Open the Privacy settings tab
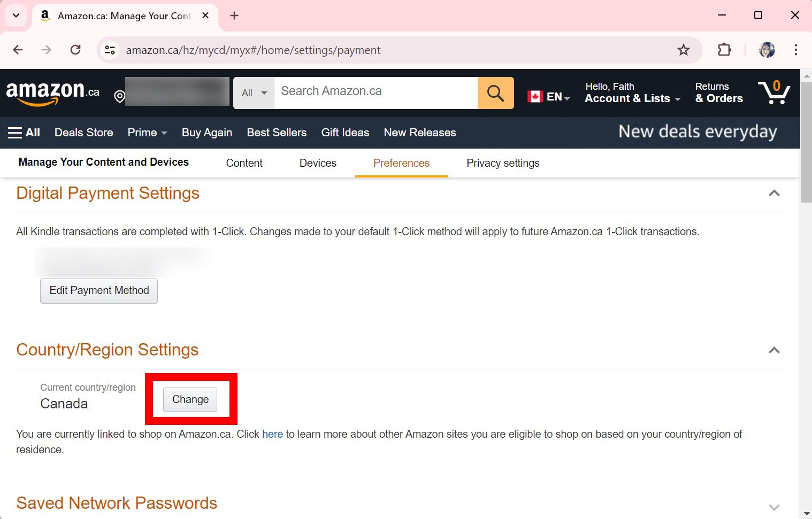This screenshot has height=519, width=812. pyautogui.click(x=502, y=163)
